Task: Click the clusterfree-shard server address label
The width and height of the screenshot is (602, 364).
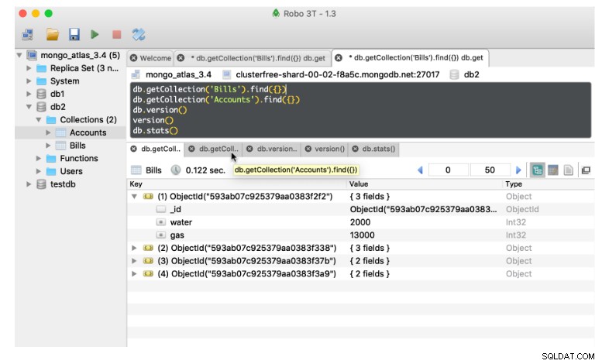Action: click(338, 74)
